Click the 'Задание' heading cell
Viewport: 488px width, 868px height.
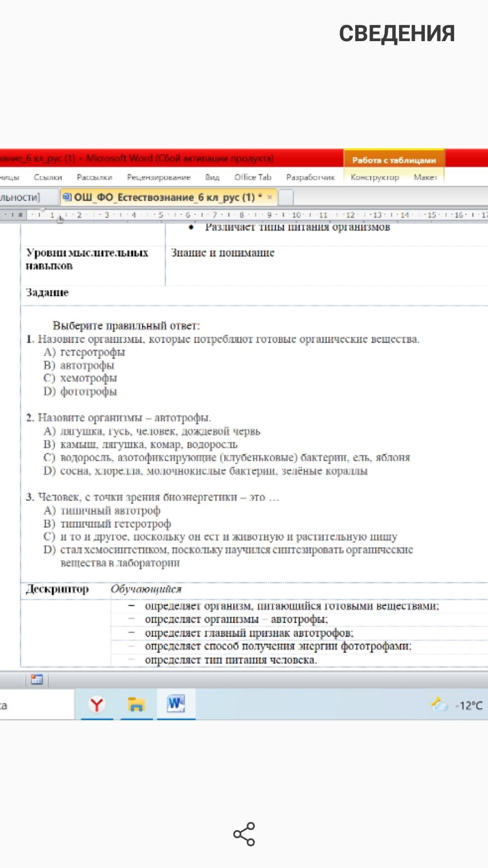[x=47, y=292]
